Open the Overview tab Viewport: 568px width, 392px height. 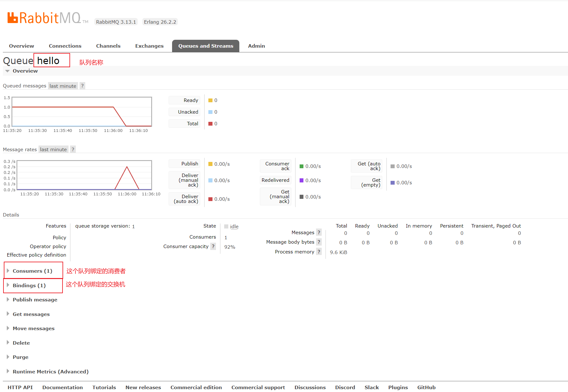(21, 46)
